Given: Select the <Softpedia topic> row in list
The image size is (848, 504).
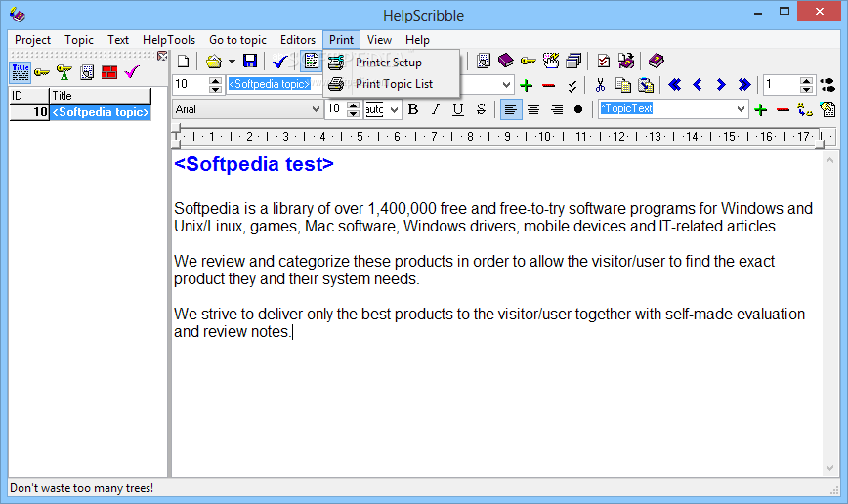Looking at the screenshot, I should tap(80, 112).
